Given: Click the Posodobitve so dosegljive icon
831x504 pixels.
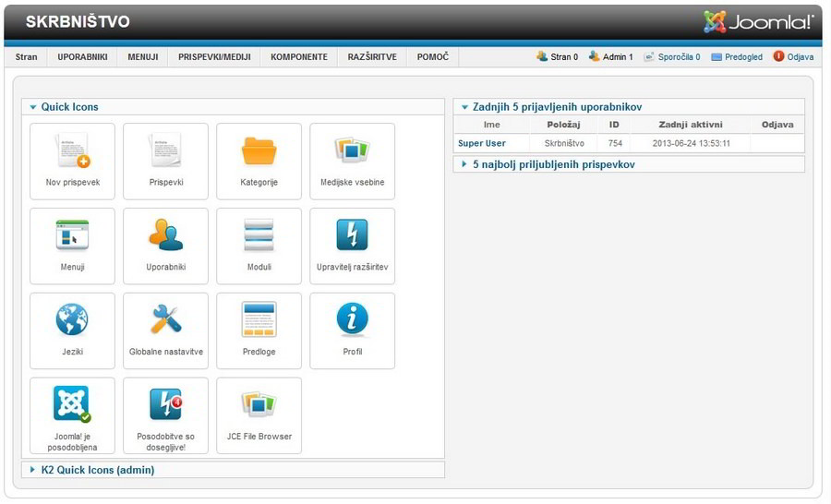Looking at the screenshot, I should click(165, 415).
